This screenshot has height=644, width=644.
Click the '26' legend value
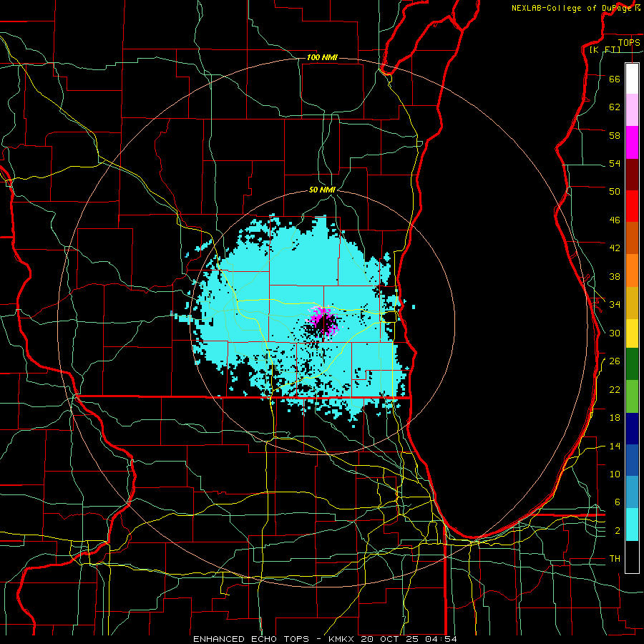[x=615, y=361]
